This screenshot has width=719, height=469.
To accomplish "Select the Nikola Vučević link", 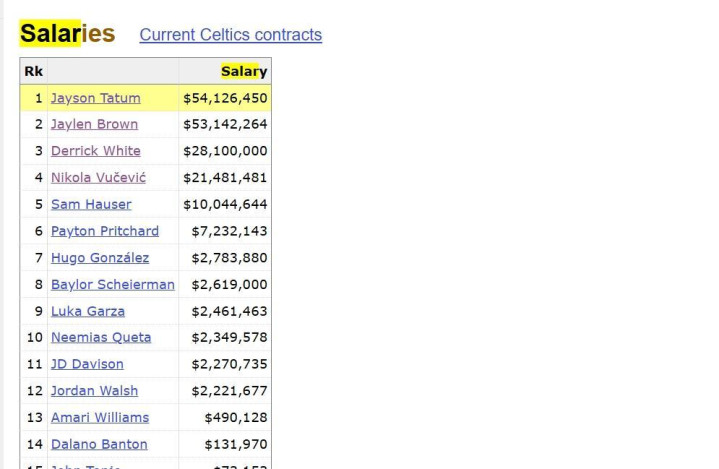I will [x=98, y=177].
